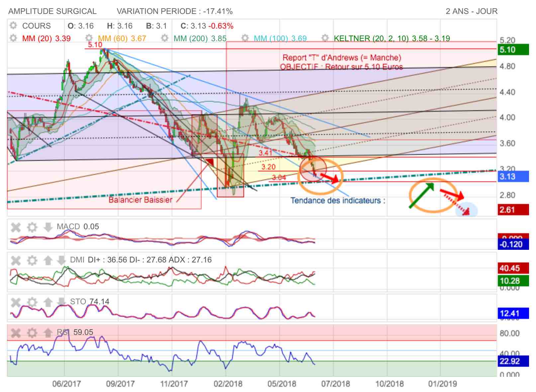536x392 pixels.
Task: Click the MACD 0.05 label
Action: pos(78,227)
